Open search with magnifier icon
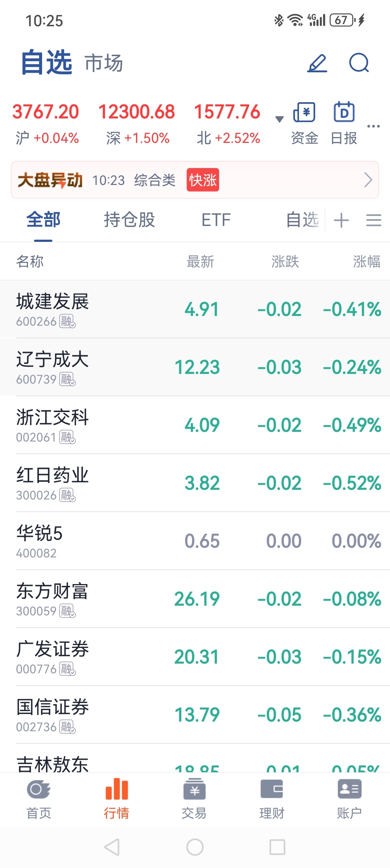This screenshot has height=868, width=390. [x=359, y=63]
